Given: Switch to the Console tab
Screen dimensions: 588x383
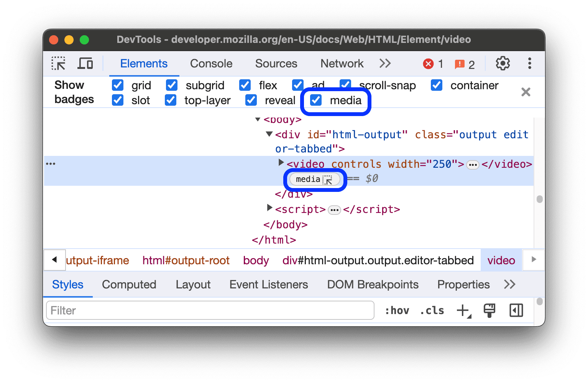Looking at the screenshot, I should click(211, 64).
